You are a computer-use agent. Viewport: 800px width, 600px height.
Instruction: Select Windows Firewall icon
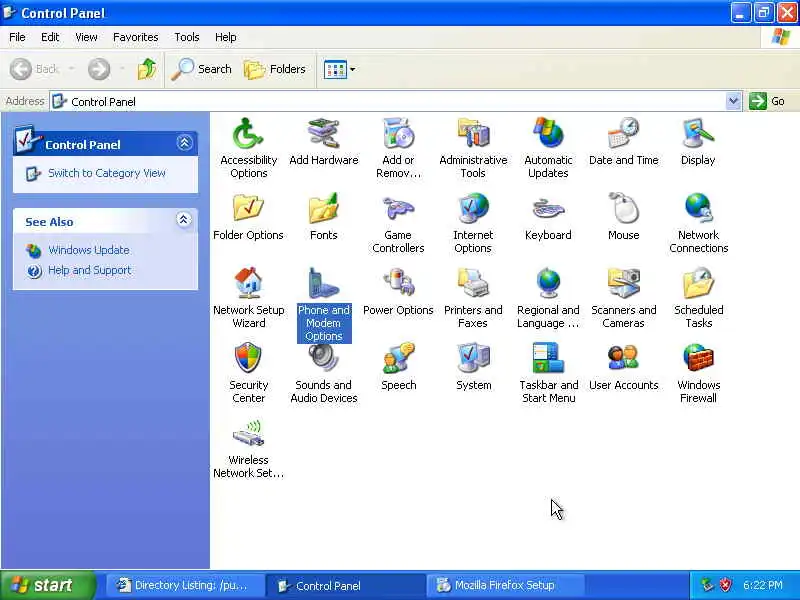698,373
